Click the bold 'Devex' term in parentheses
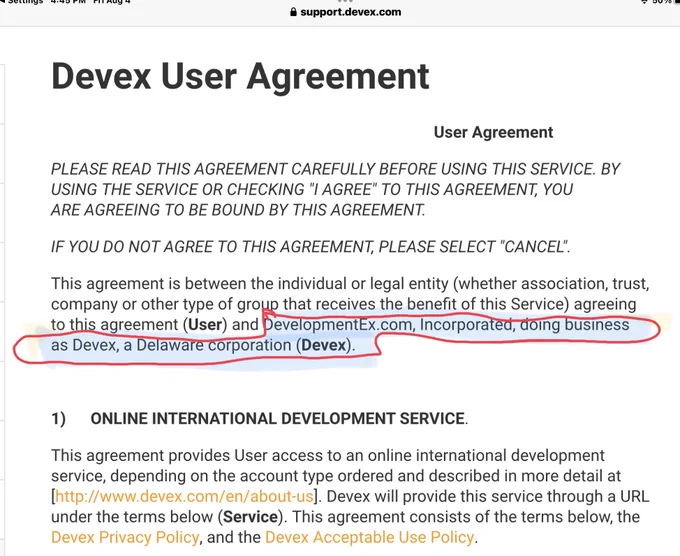The image size is (680, 556). [x=324, y=345]
